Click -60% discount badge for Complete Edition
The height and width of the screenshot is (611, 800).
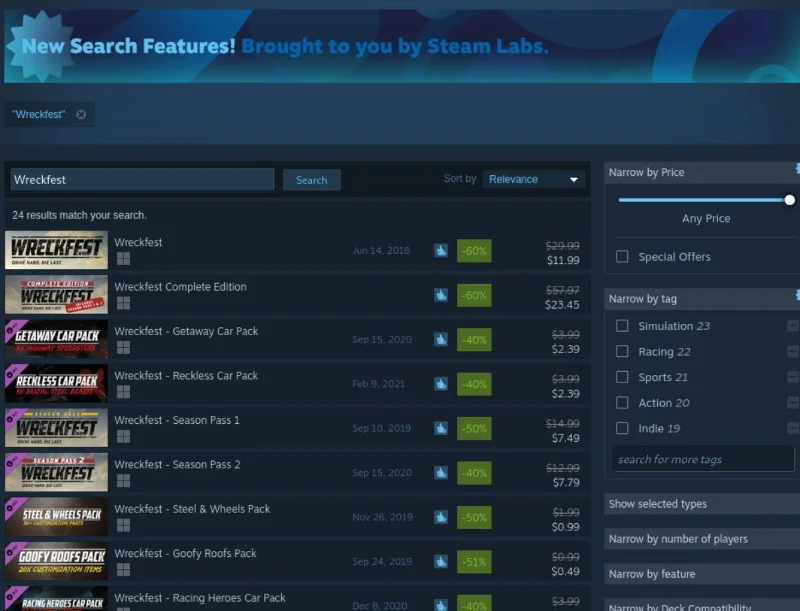(474, 295)
